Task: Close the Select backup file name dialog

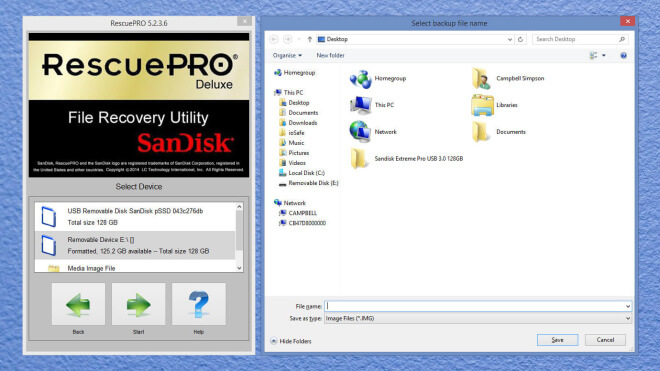Action: [627, 21]
